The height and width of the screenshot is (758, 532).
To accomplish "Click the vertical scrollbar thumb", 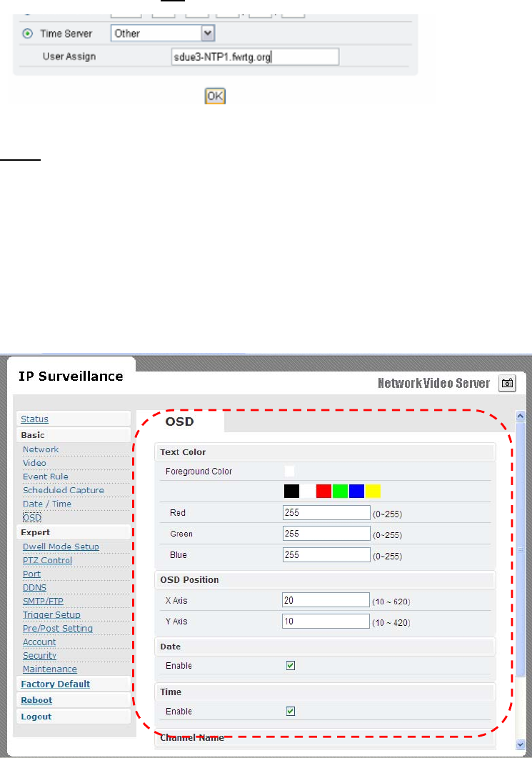I will tap(521, 549).
